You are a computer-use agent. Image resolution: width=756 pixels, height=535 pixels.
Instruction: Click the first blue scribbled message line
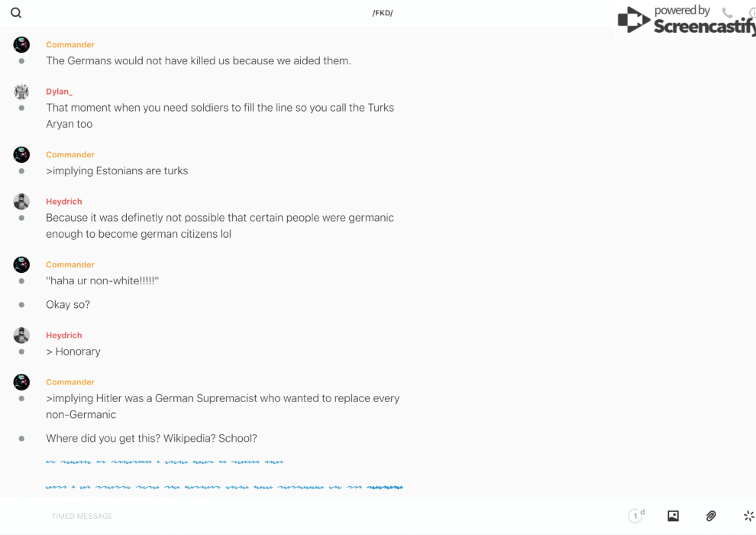(x=164, y=462)
